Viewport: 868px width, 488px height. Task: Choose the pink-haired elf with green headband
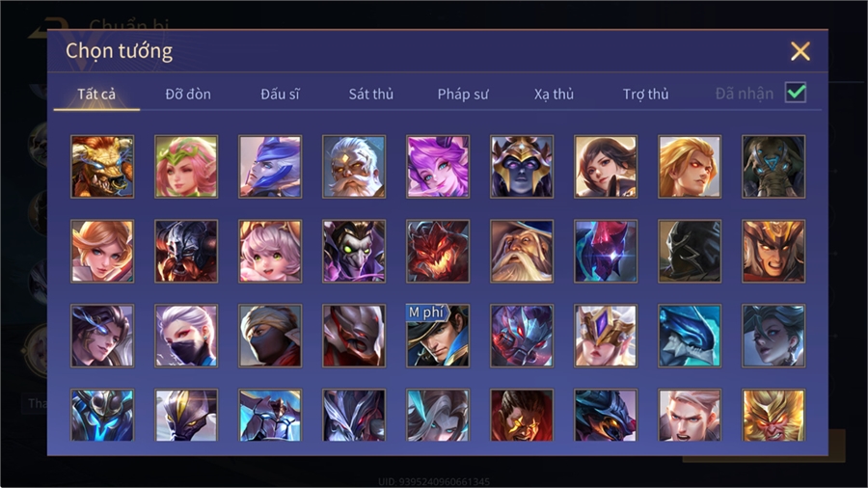point(186,167)
